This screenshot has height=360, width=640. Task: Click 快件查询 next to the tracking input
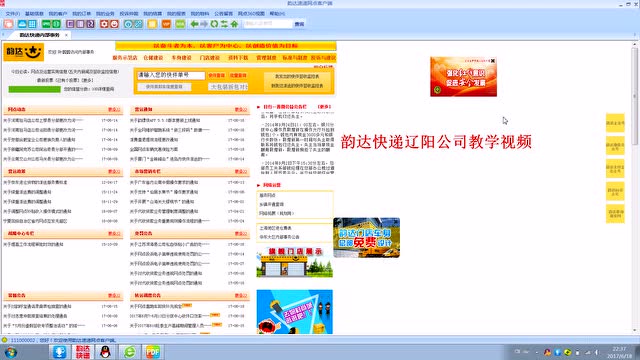click(216, 76)
